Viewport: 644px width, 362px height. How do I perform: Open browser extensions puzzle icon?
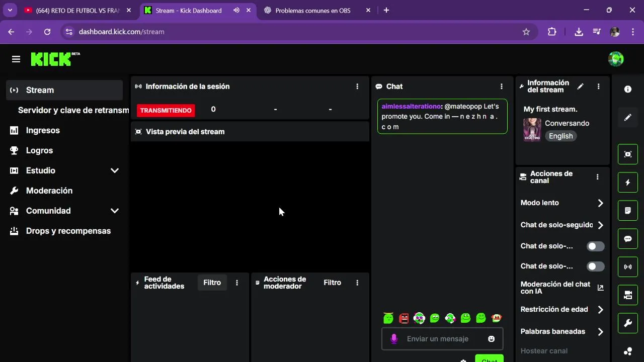point(552,32)
